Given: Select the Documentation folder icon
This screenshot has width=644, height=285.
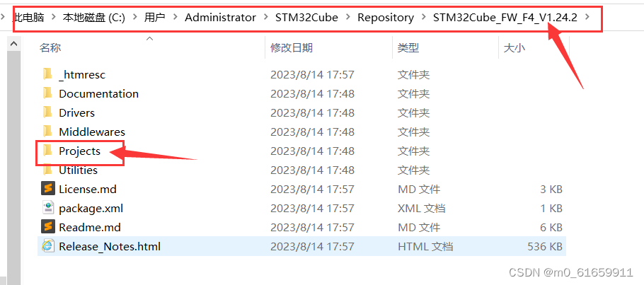Looking at the screenshot, I should 47,93.
